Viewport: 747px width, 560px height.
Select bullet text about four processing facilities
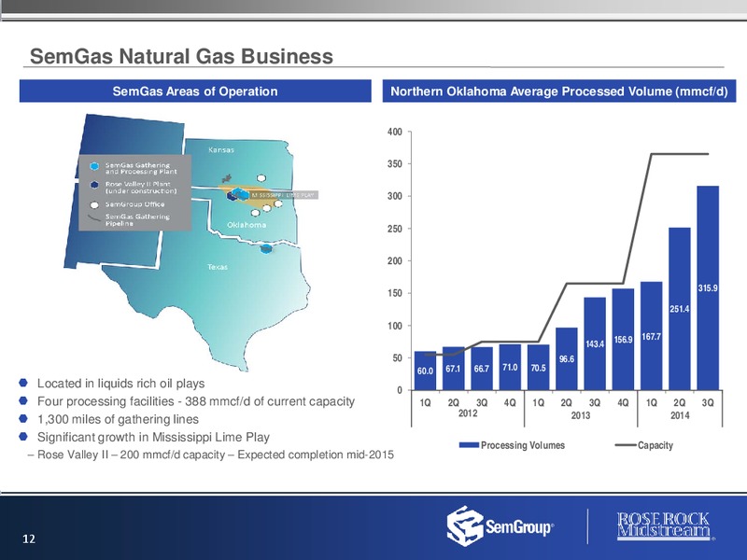coord(196,401)
